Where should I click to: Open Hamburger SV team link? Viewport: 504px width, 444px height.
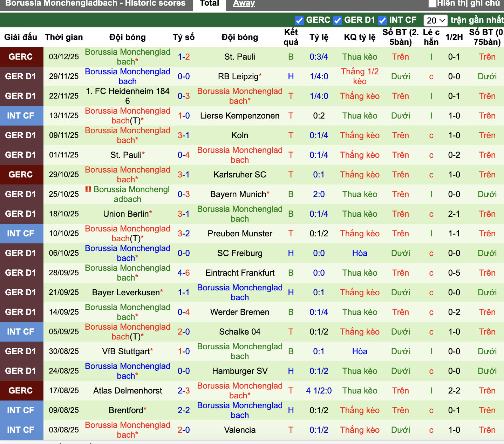[x=240, y=371]
